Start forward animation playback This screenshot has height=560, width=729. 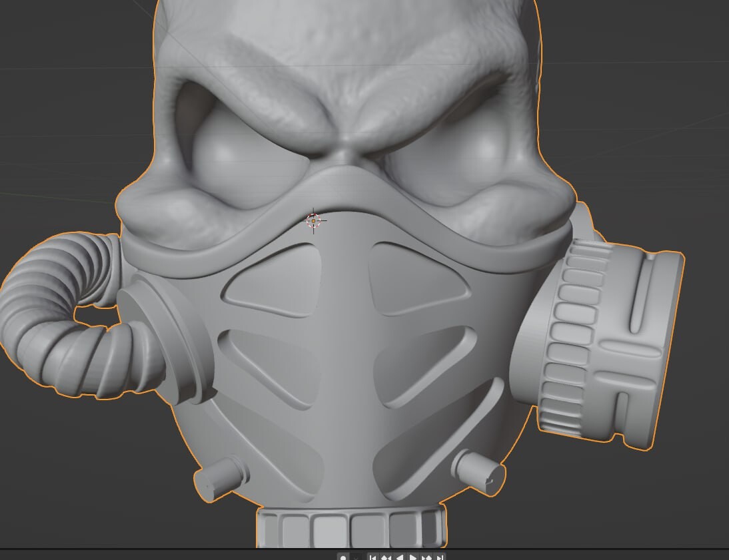click(412, 556)
